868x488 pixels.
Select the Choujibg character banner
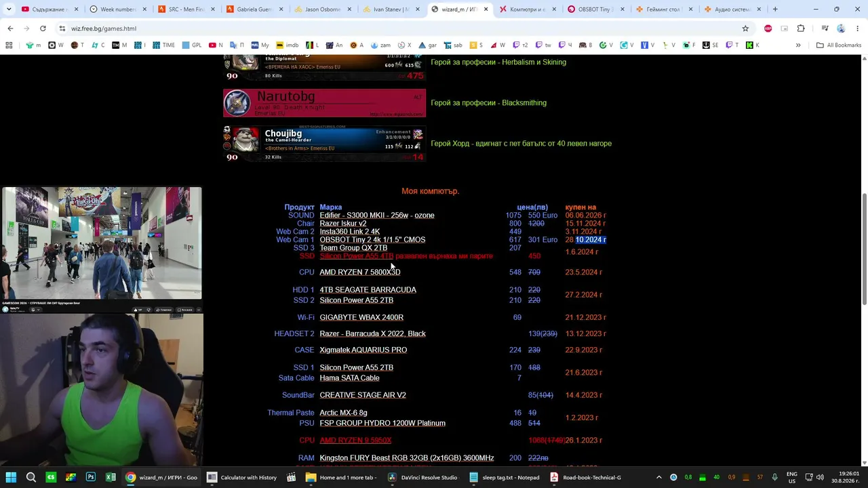(324, 144)
